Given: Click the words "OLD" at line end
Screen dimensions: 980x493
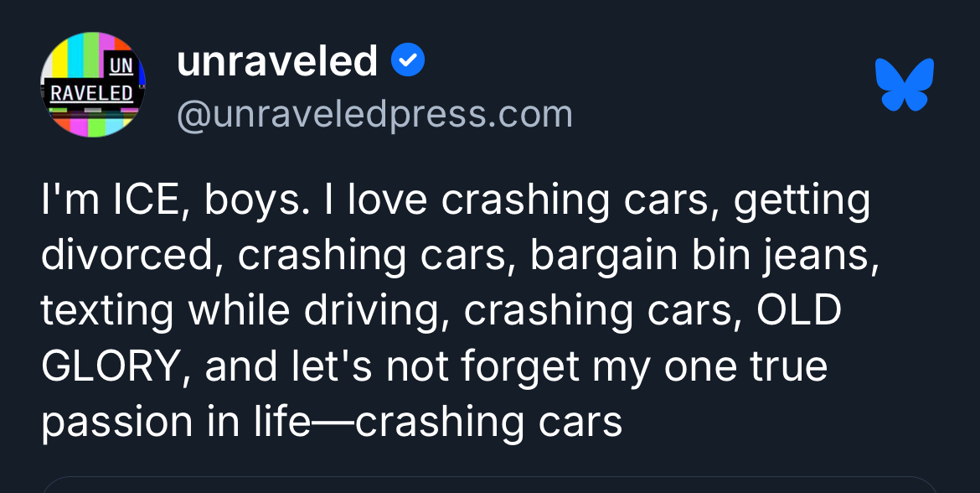Looking at the screenshot, I should tap(799, 311).
